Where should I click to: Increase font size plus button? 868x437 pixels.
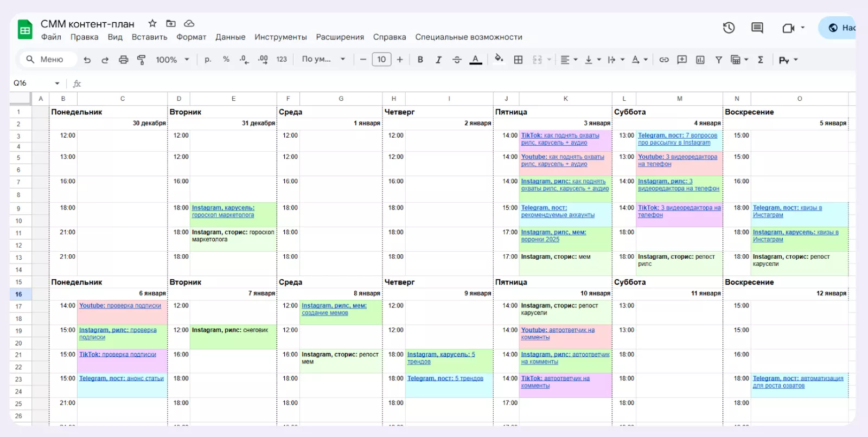400,60
